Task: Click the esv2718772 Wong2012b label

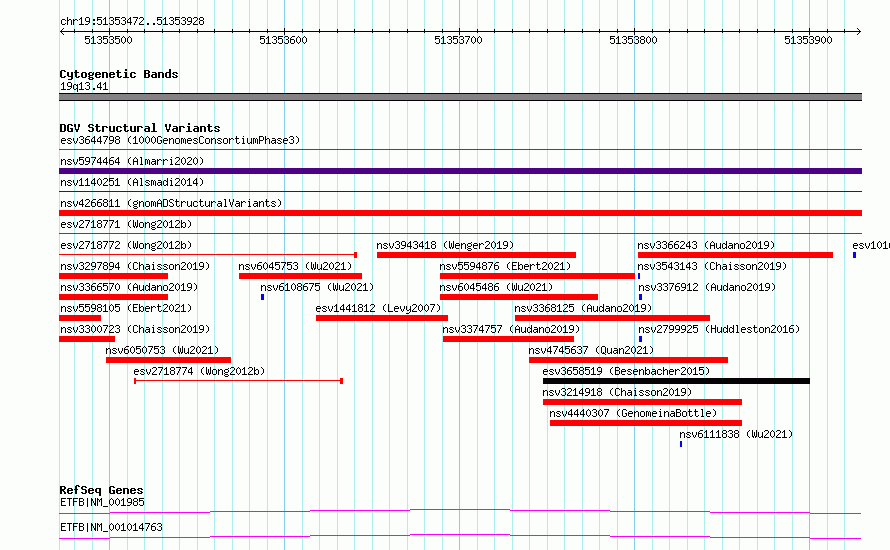Action: (126, 245)
